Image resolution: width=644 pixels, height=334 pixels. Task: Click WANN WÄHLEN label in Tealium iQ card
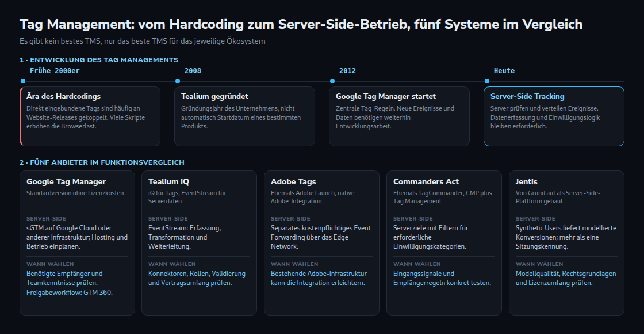172,264
